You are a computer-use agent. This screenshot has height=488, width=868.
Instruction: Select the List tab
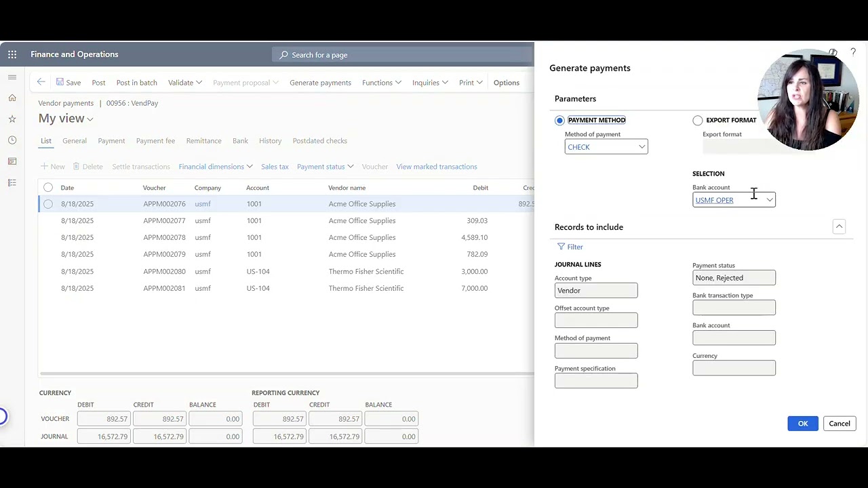pos(46,141)
